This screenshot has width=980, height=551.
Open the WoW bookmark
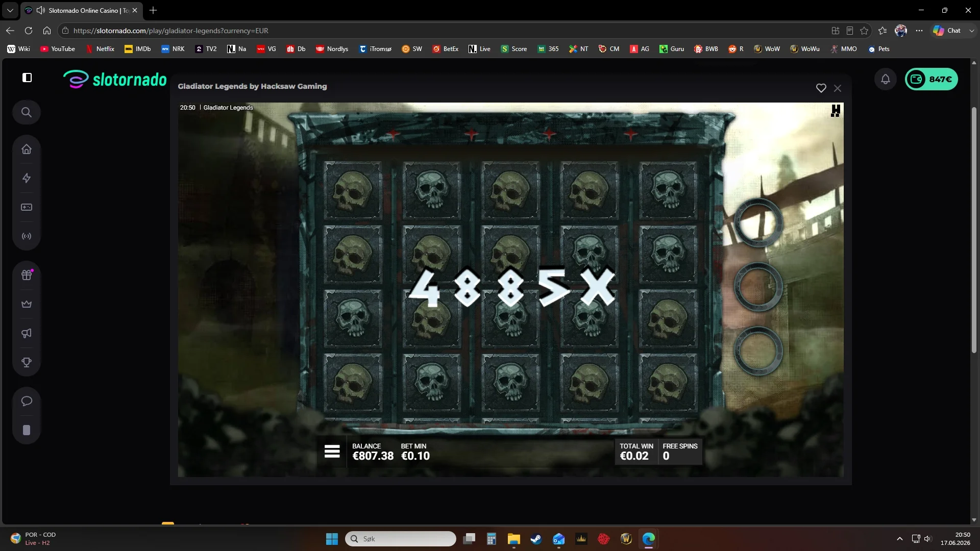point(767,49)
